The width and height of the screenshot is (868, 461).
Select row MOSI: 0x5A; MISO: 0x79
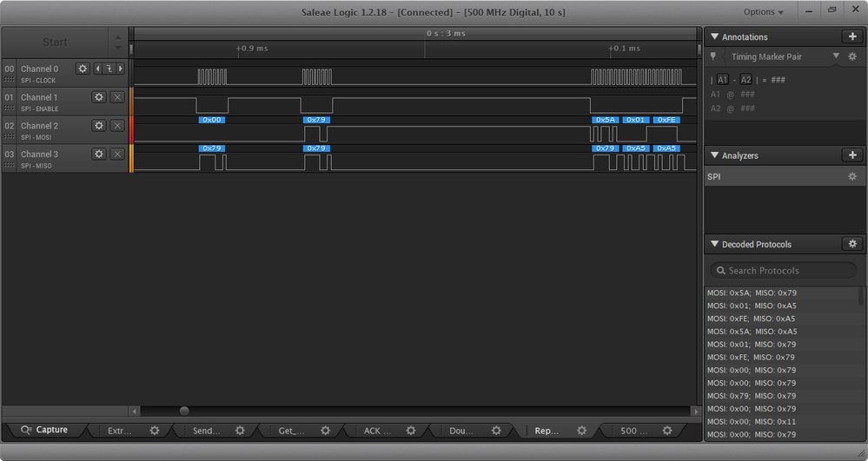pos(782,293)
